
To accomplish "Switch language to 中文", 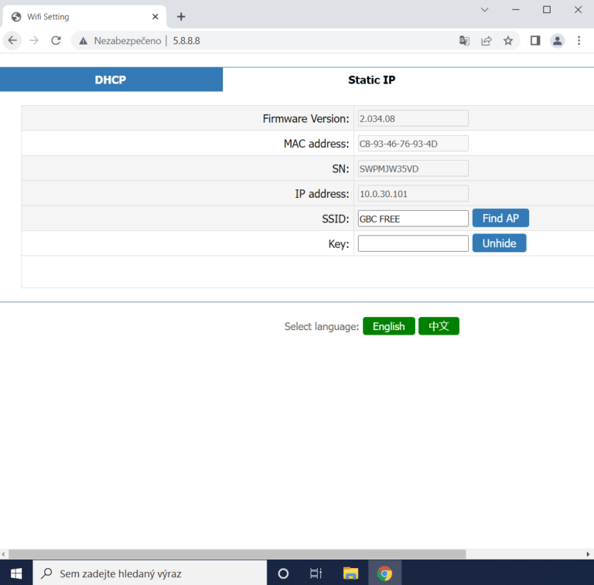I will [x=439, y=326].
